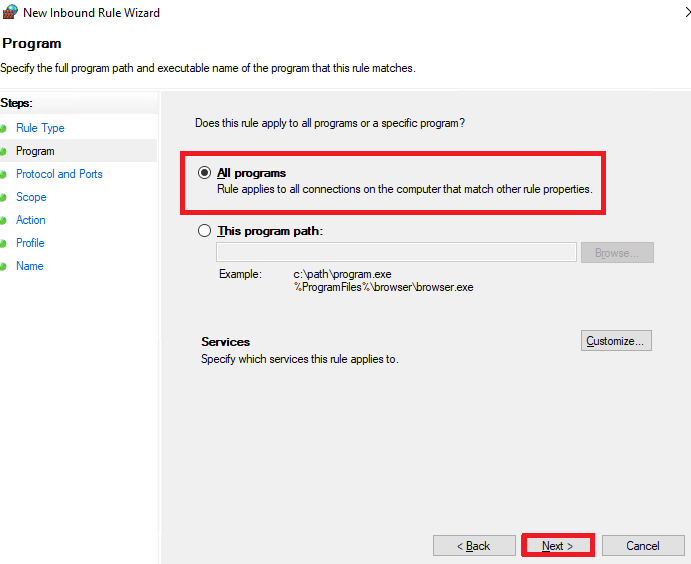Viewport: 691px width, 564px height.
Task: Click the green bullet beside Protocol and Ports
Action: pos(3,174)
